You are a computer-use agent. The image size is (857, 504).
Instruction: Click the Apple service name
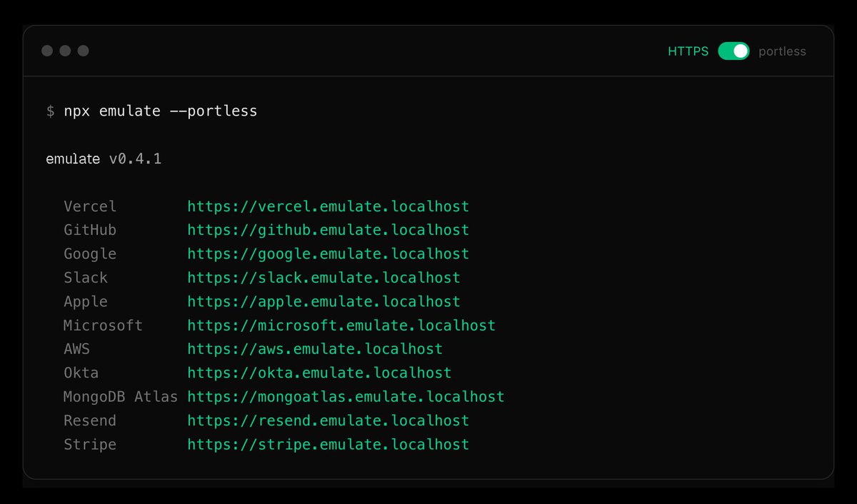(86, 302)
